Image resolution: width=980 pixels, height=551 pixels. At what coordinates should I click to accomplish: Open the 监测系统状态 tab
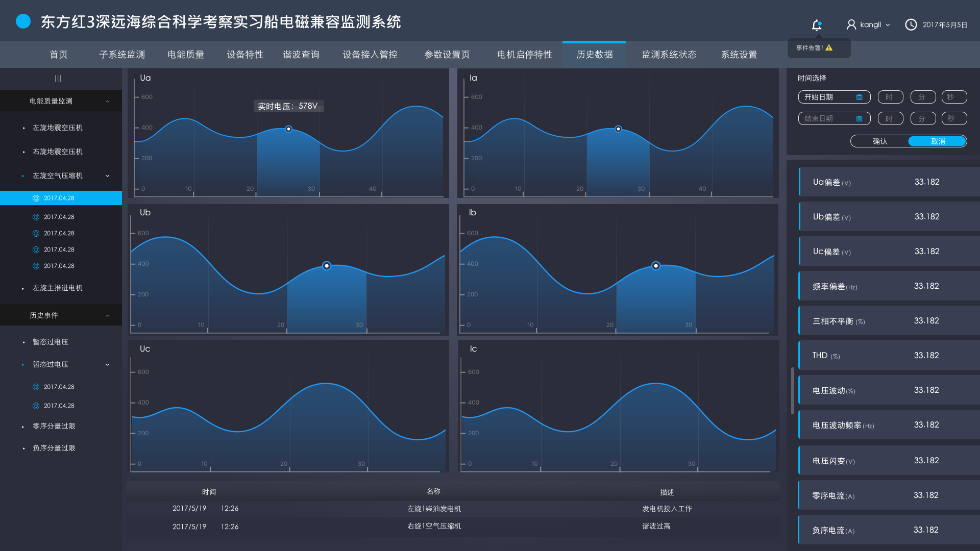click(x=669, y=55)
